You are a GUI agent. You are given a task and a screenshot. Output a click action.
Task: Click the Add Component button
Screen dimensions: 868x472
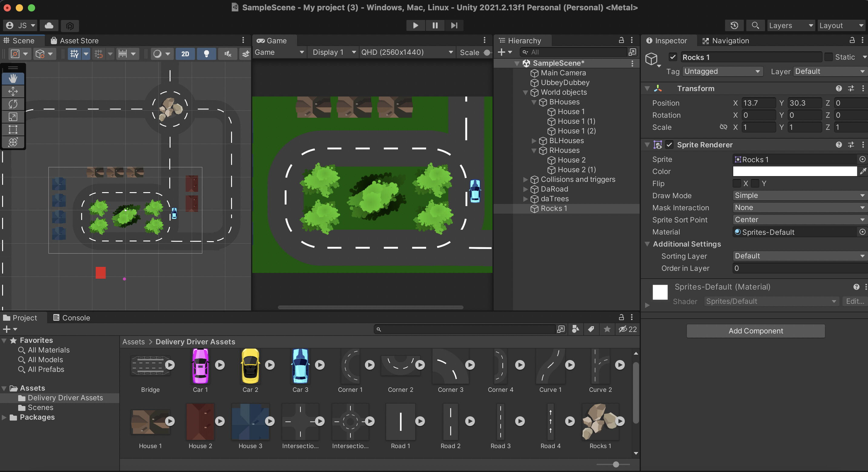(756, 331)
